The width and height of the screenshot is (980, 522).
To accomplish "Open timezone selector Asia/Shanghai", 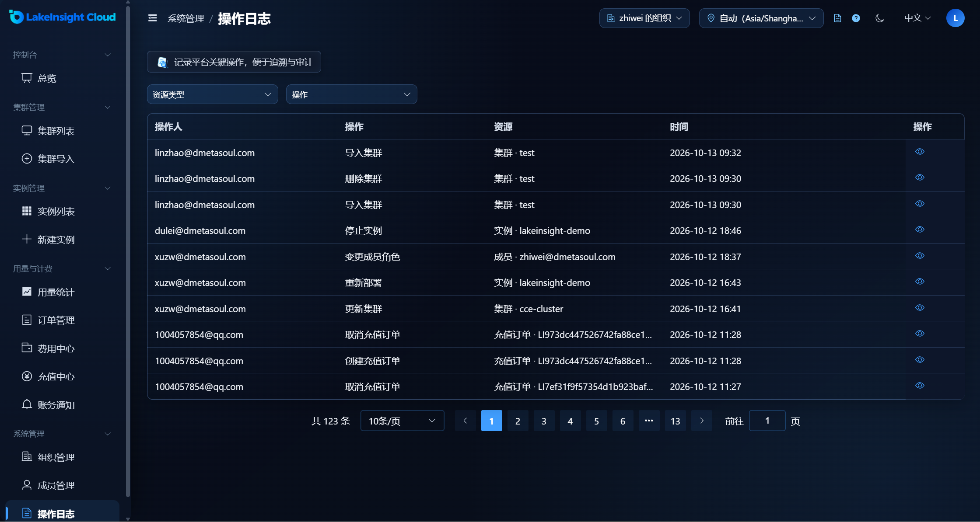I will pyautogui.click(x=761, y=18).
